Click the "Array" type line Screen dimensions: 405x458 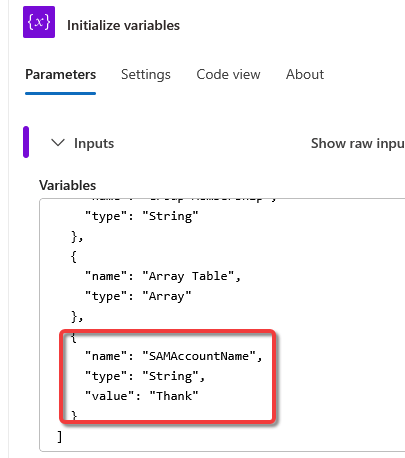point(138,296)
